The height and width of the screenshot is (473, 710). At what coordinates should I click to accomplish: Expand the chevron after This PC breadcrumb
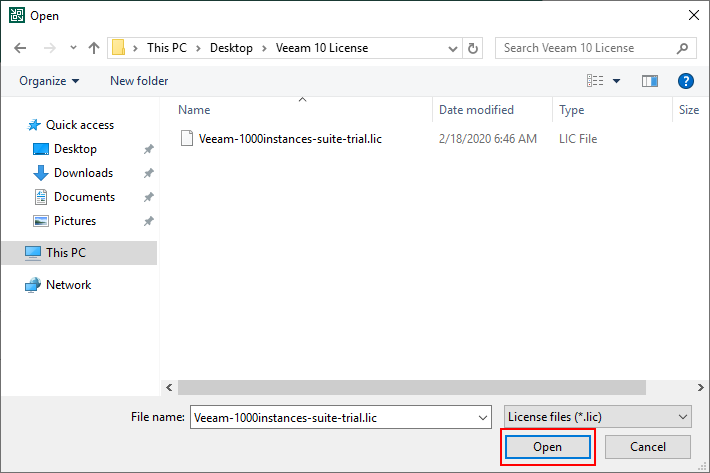198,48
